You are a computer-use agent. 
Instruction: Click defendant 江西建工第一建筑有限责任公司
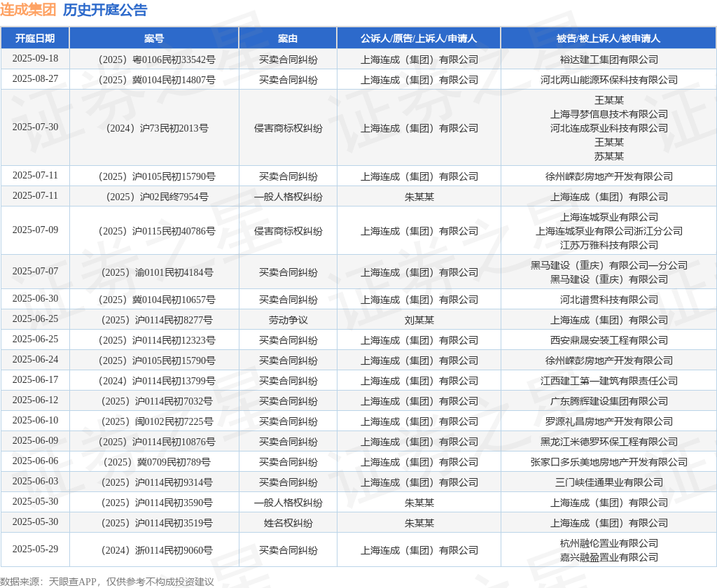(x=609, y=381)
